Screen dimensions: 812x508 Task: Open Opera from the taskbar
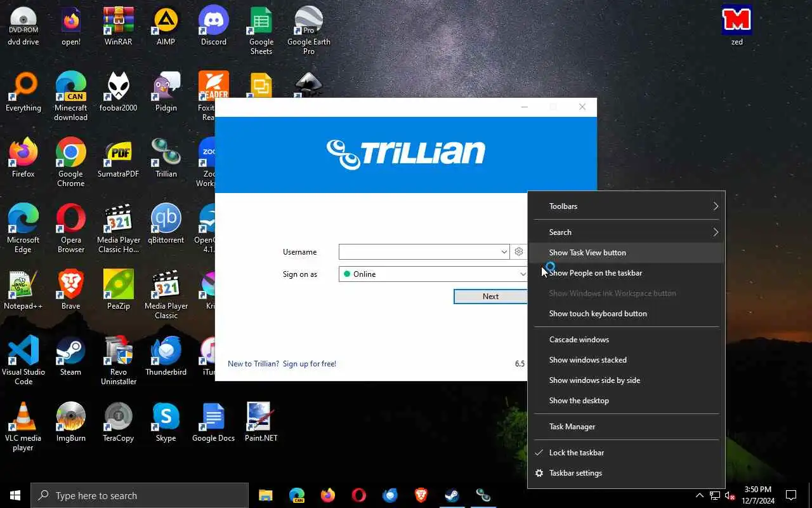pos(358,495)
